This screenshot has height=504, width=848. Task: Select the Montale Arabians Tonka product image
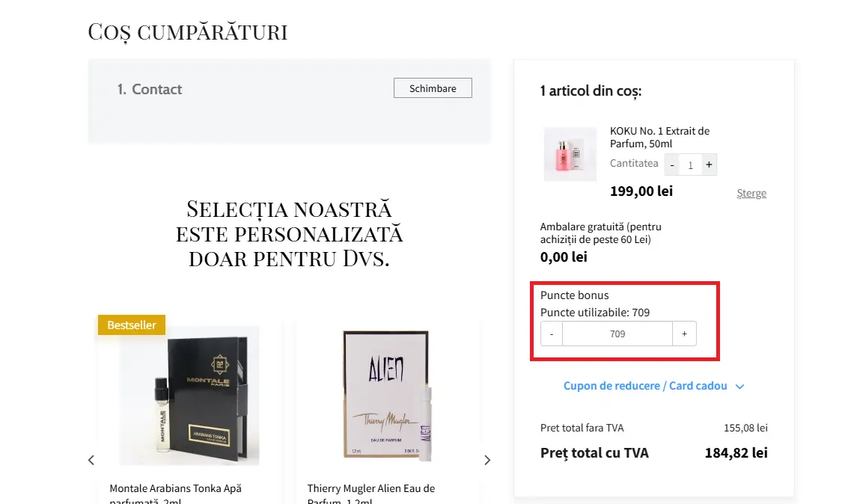[189, 397]
